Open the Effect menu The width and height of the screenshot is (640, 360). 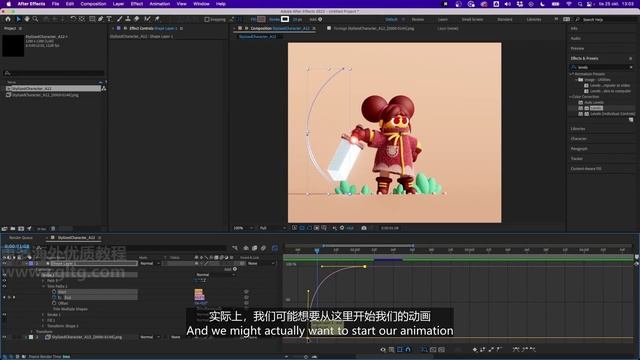coord(137,4)
